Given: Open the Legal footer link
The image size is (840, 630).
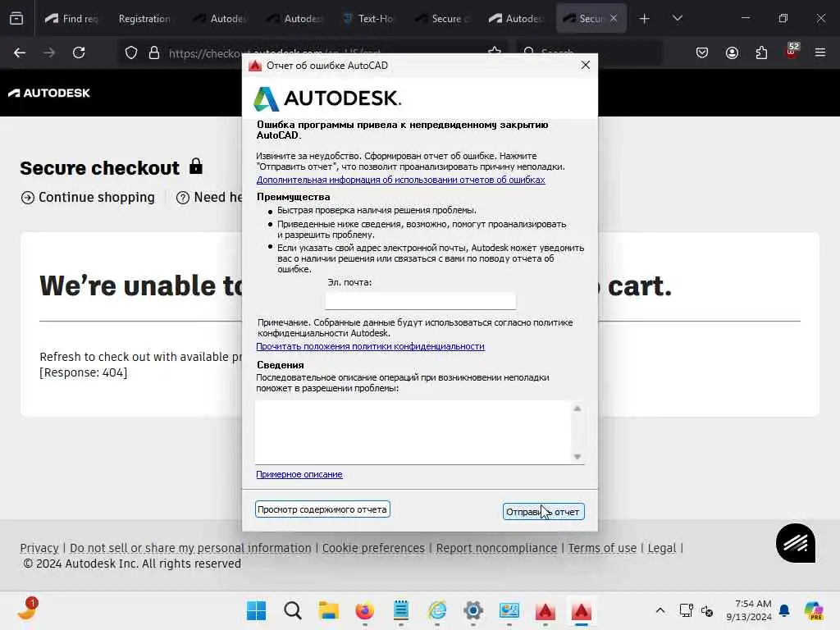Looking at the screenshot, I should (662, 548).
